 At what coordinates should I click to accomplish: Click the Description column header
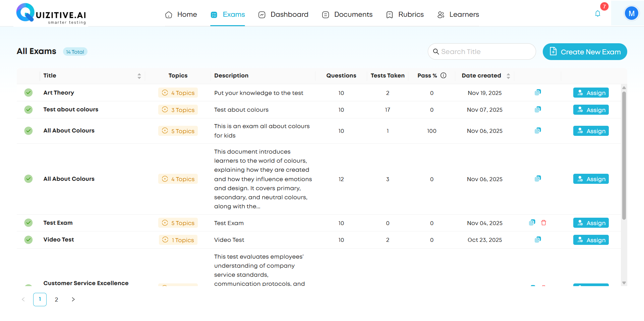(x=231, y=75)
